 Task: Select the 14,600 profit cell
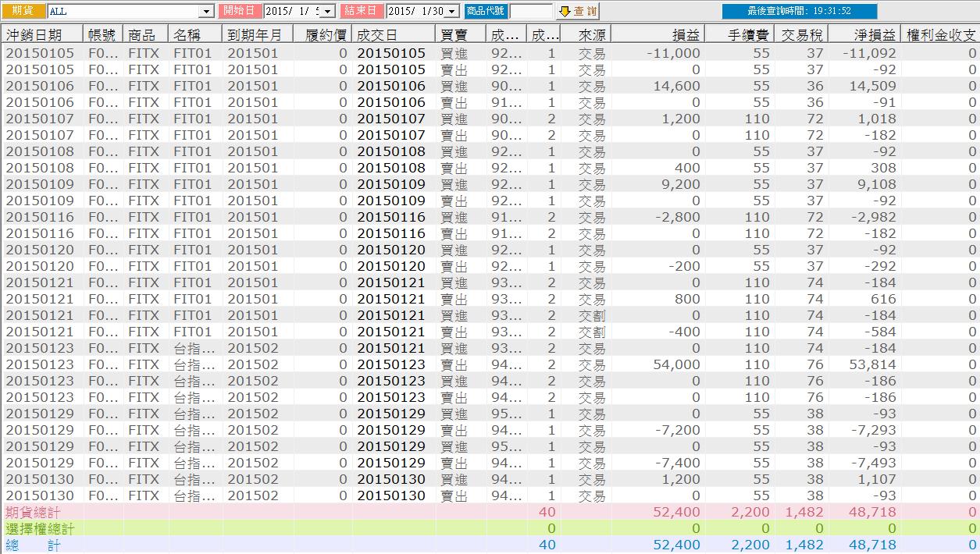point(676,86)
